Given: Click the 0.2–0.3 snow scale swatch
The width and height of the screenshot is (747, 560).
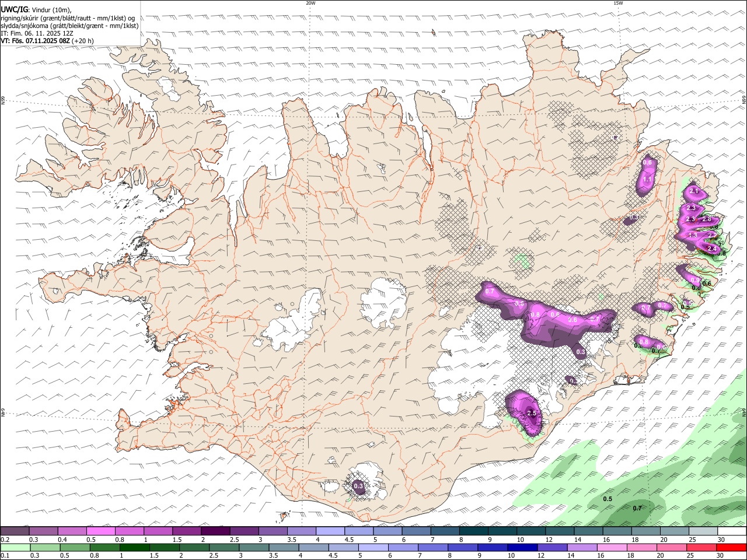Looking at the screenshot, I should (x=15, y=531).
